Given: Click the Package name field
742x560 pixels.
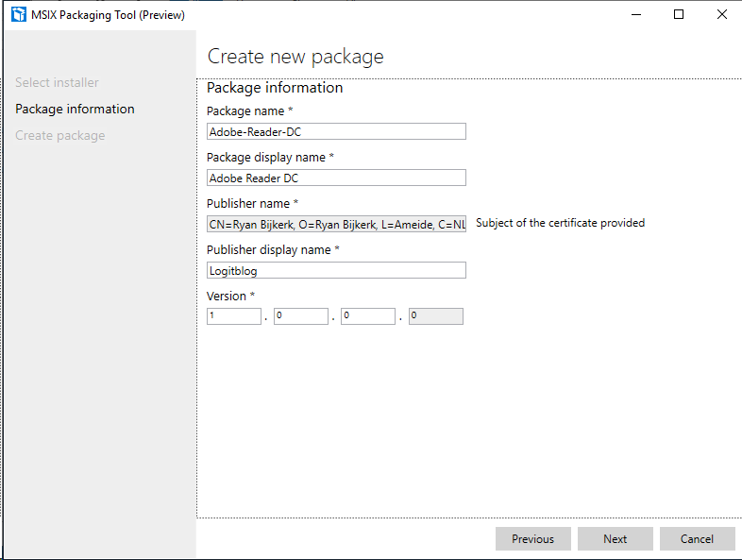Looking at the screenshot, I should tap(336, 131).
